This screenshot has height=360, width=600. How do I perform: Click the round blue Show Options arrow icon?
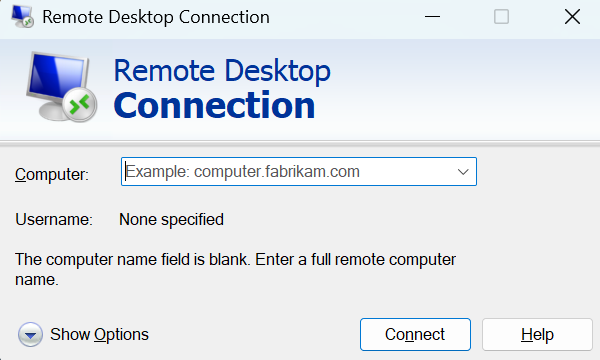[30, 335]
